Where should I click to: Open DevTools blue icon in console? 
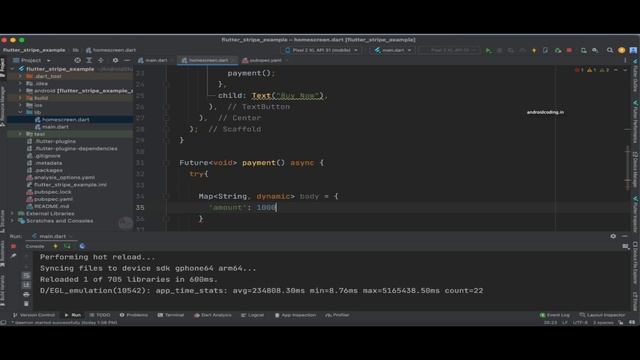pyautogui.click(x=82, y=246)
